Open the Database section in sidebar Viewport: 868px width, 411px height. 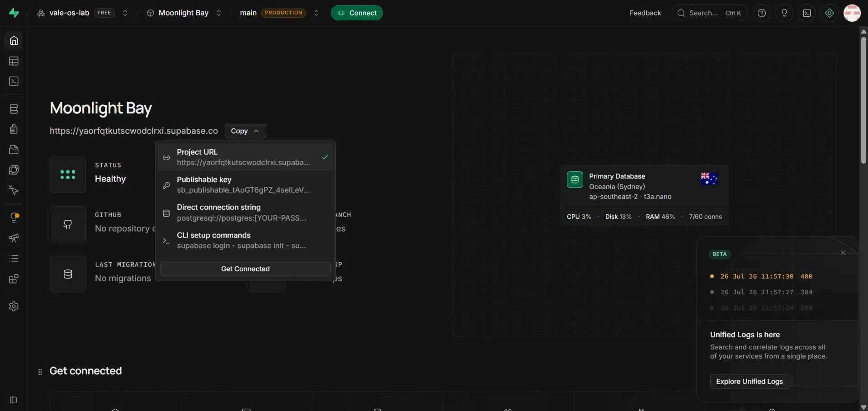coord(14,109)
